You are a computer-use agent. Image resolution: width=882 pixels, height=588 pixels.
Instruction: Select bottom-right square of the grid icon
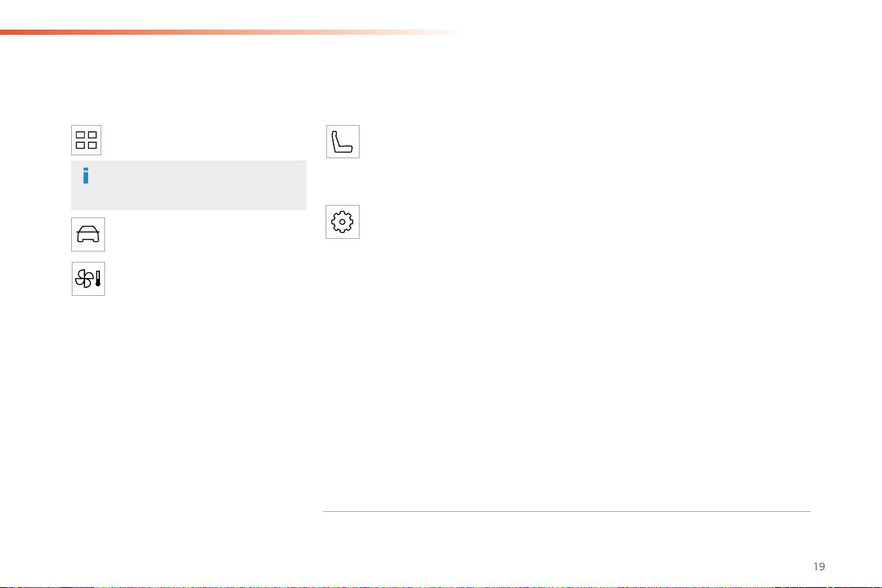[x=92, y=145]
